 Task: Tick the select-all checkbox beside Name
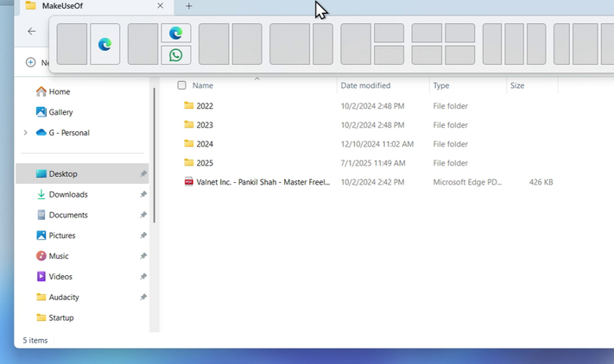click(x=181, y=85)
